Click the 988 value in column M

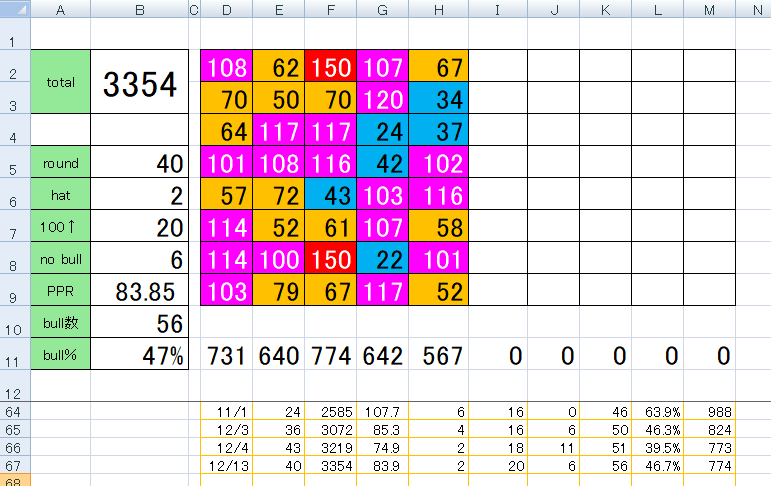710,411
